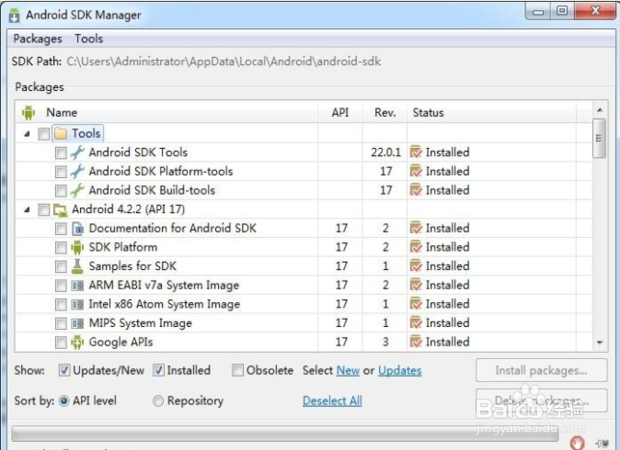Click the red stop icon beside progress bar
Screen dimensions: 620x450
pyautogui.click(x=577, y=442)
